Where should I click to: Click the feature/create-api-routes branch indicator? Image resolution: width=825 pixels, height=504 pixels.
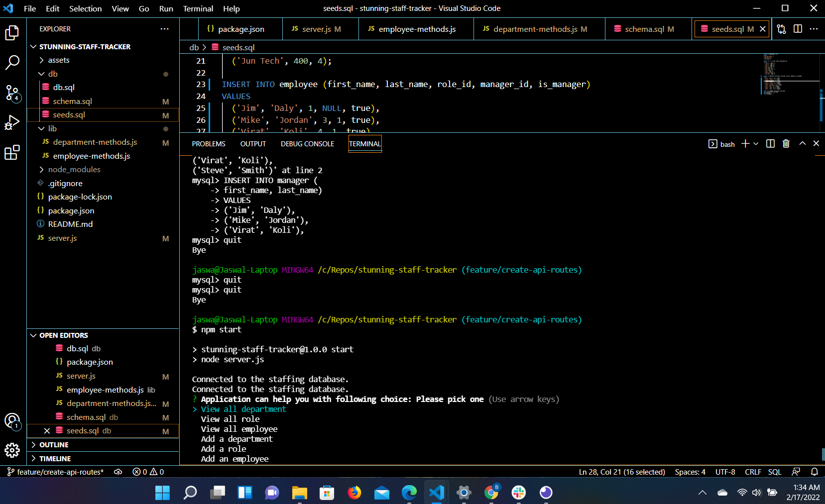pos(55,472)
